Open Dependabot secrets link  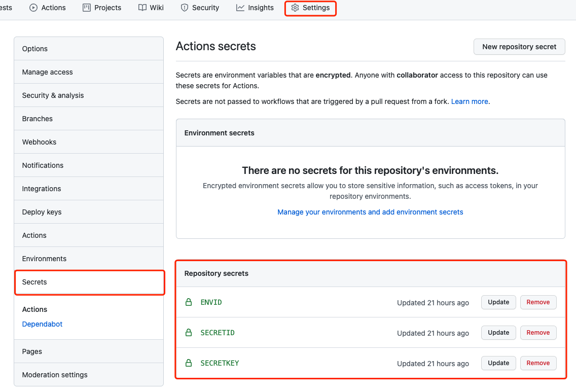[x=42, y=324]
